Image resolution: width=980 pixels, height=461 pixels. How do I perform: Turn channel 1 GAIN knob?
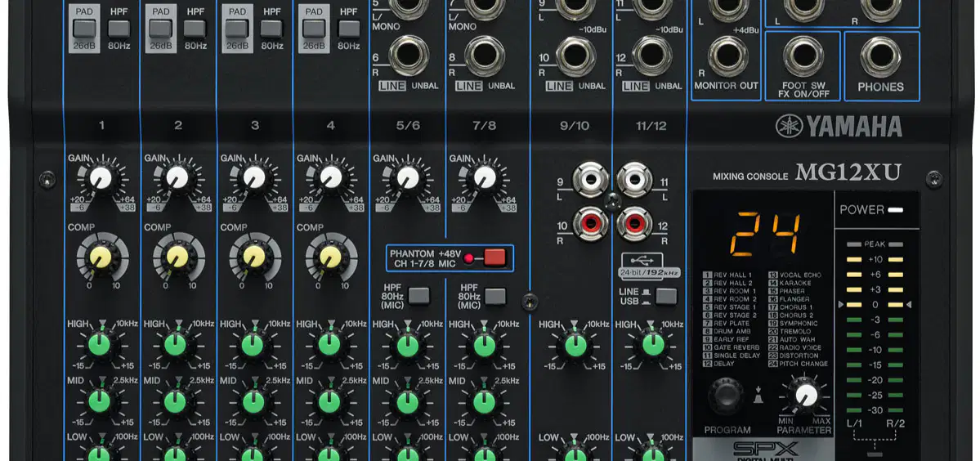tap(101, 178)
